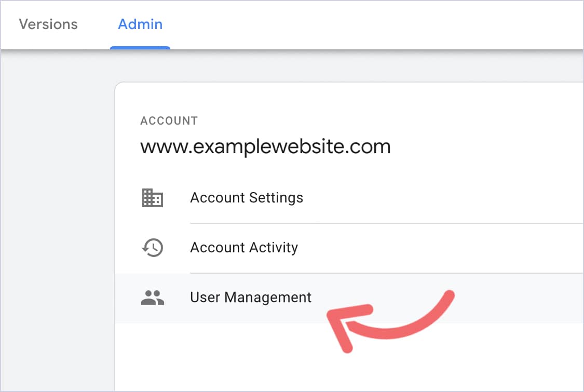
Task: Click the ACCOUNT section heading
Action: [169, 121]
